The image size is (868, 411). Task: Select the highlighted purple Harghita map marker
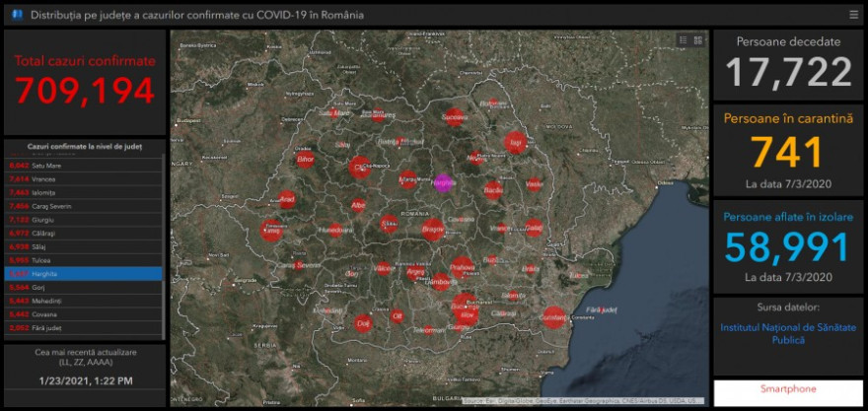(x=443, y=182)
